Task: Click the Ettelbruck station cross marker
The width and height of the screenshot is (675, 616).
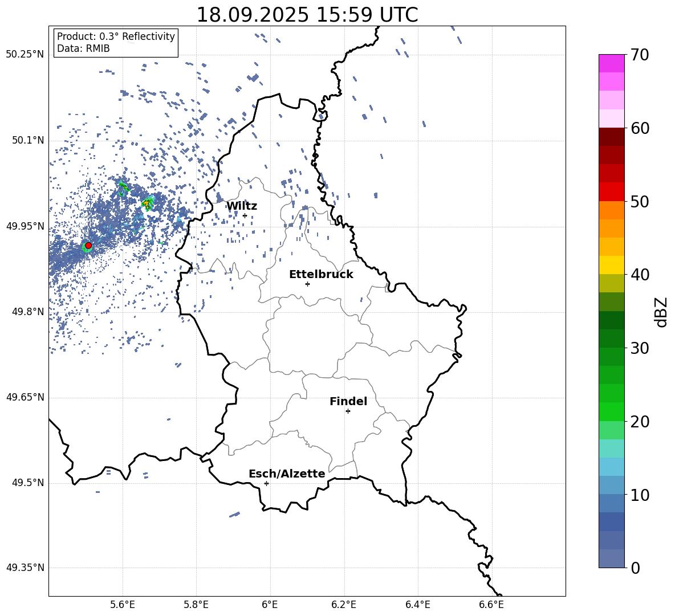Action: 307,284
